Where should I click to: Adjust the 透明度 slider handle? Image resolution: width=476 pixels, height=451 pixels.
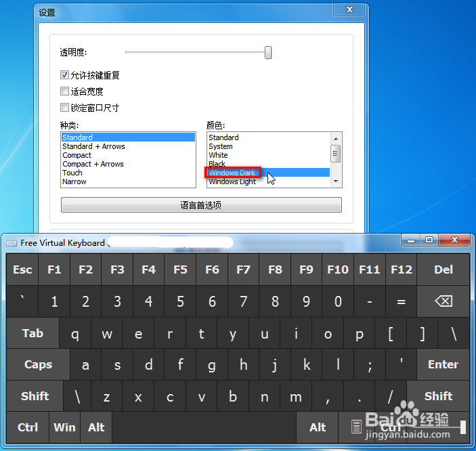[x=267, y=53]
